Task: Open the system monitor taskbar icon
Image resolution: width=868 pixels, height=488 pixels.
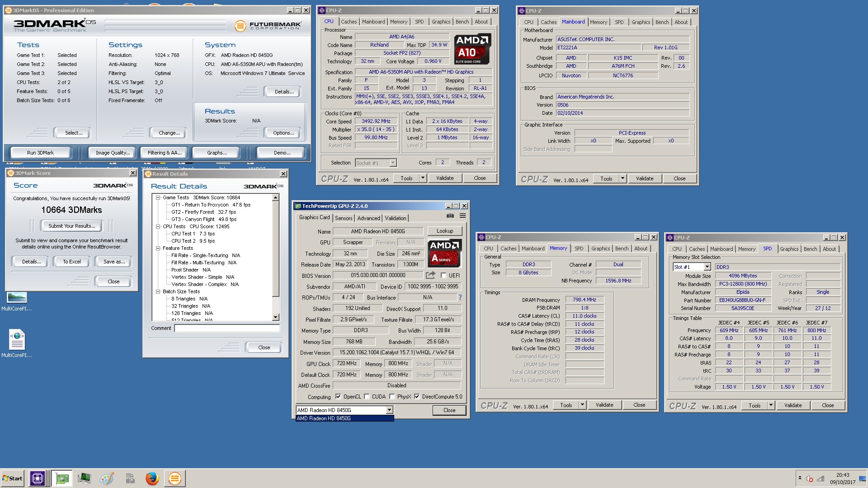Action: coord(84,478)
